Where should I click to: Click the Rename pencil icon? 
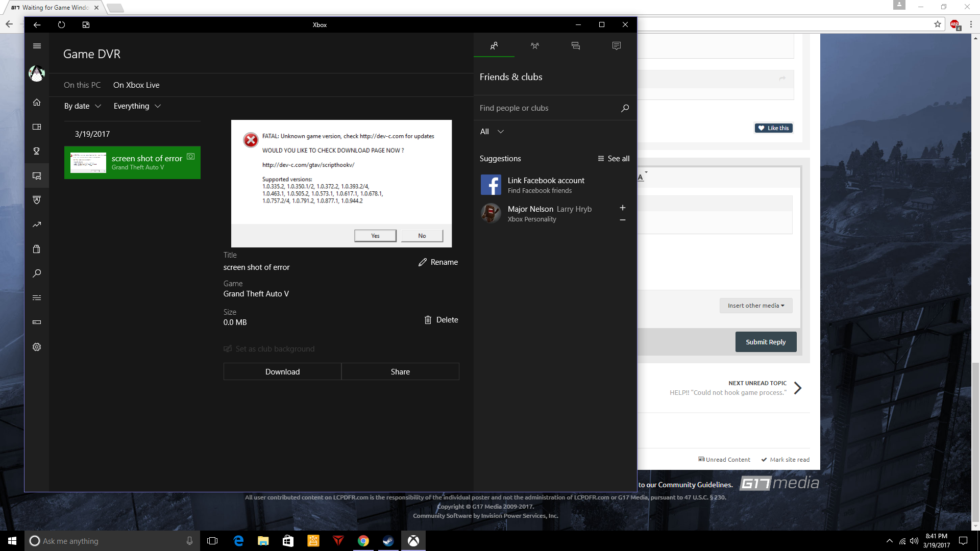coord(423,262)
